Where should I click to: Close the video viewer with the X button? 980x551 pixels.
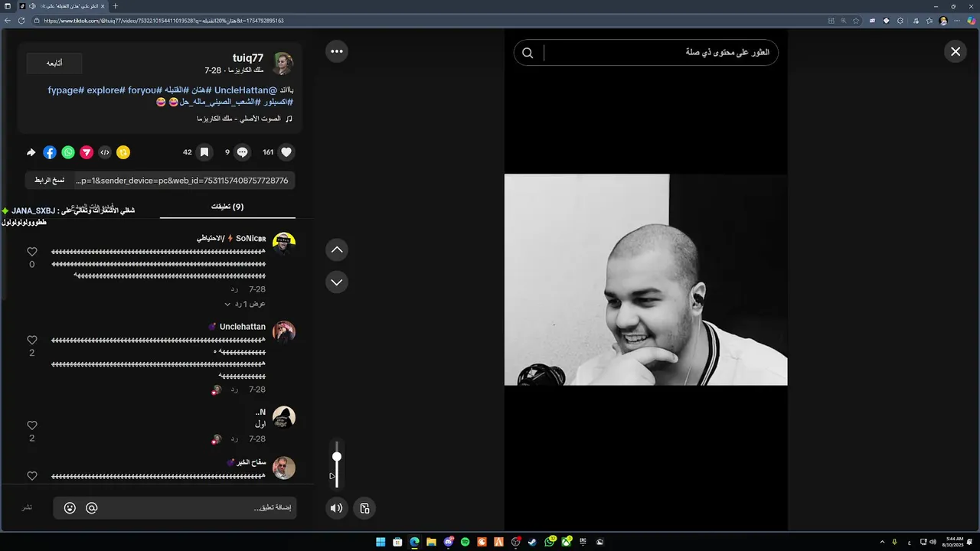tap(955, 51)
